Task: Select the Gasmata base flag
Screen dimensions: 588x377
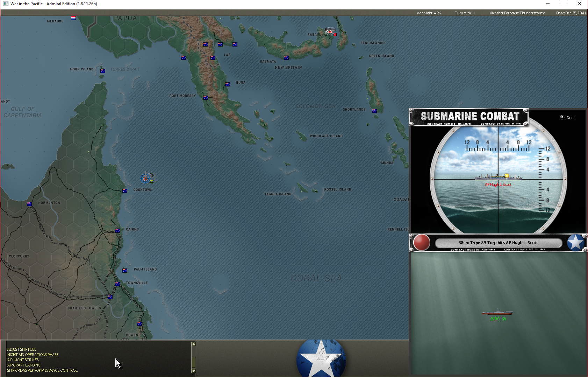Action: coord(286,58)
